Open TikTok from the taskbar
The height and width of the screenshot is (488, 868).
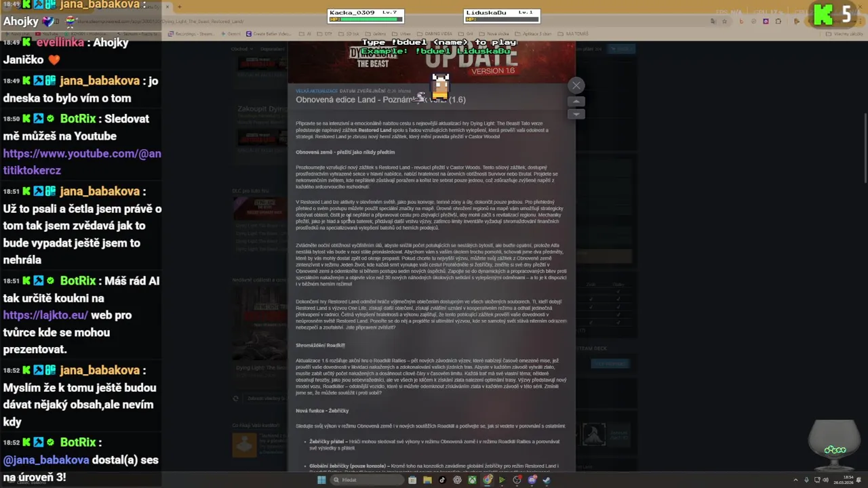tap(442, 480)
